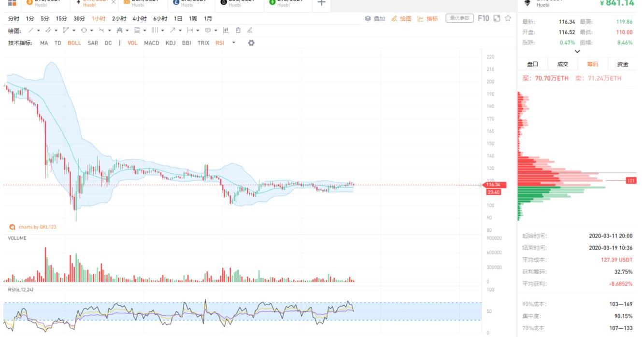
Task: Expand the price details chevron
Action: pyautogui.click(x=577, y=52)
